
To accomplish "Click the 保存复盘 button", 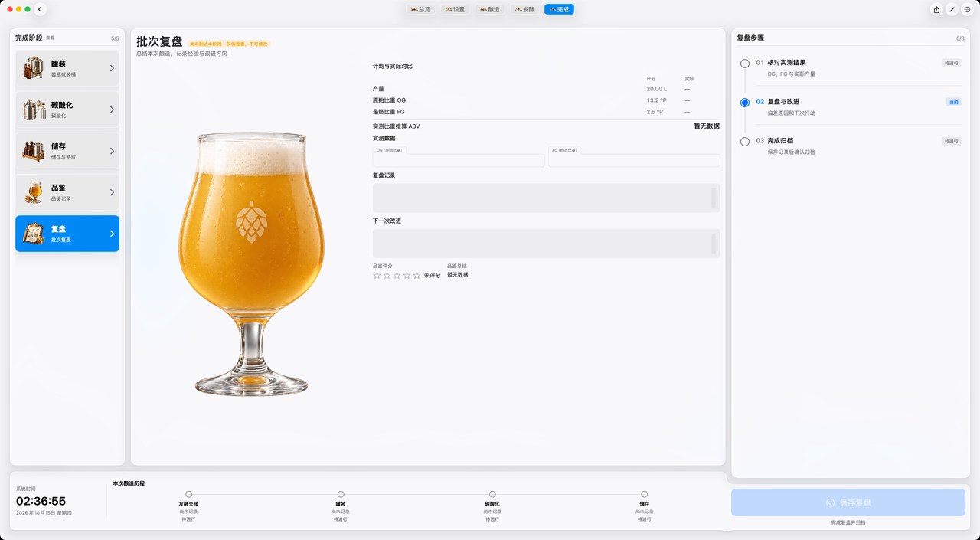I will (x=848, y=502).
